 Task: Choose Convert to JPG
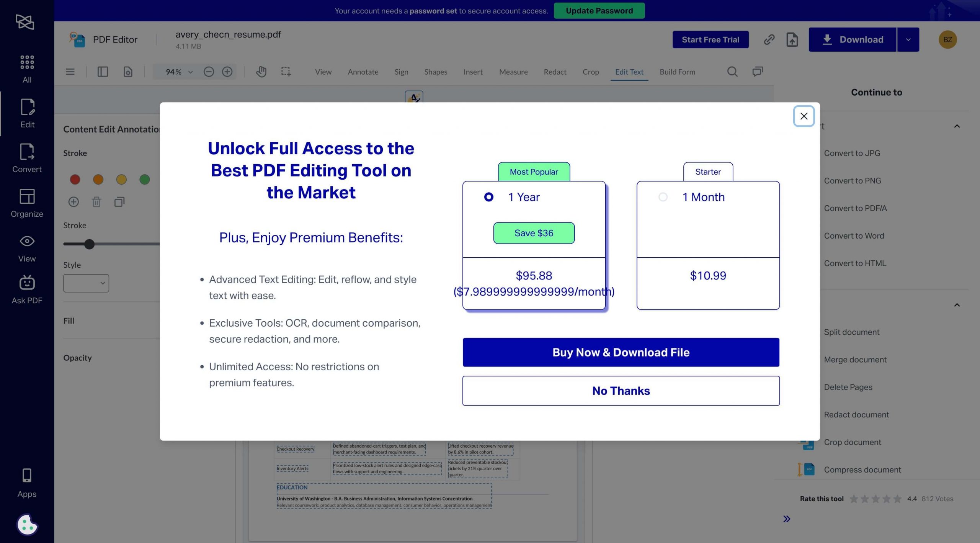point(852,153)
